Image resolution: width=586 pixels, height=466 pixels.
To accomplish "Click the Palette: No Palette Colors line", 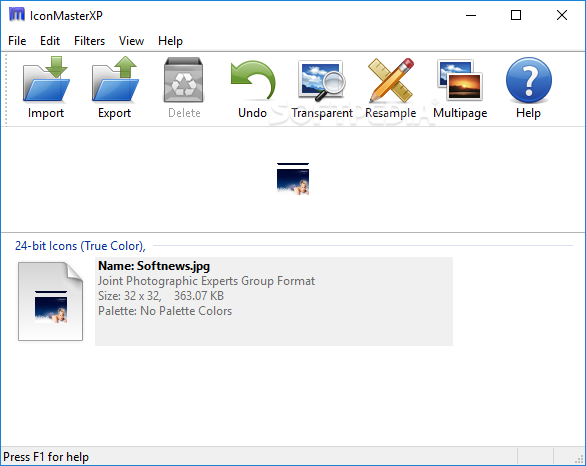I will [165, 311].
